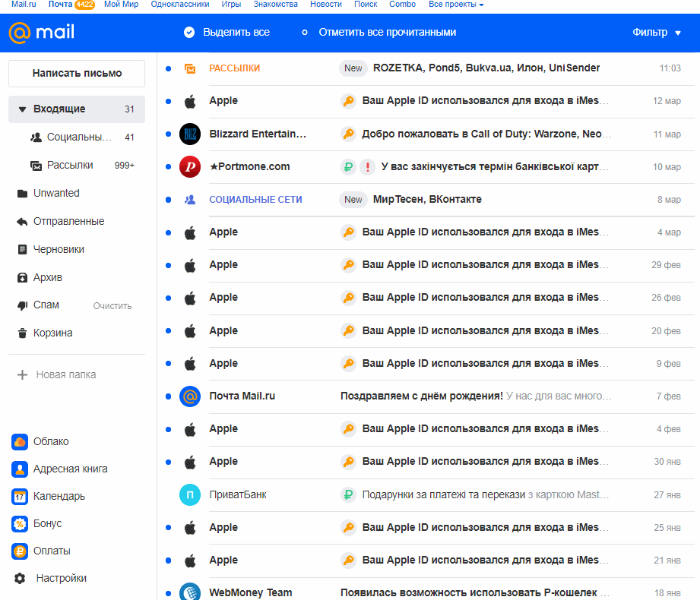Open the Mail.ru link in top bar
This screenshot has height=600, width=700.
pos(24,5)
